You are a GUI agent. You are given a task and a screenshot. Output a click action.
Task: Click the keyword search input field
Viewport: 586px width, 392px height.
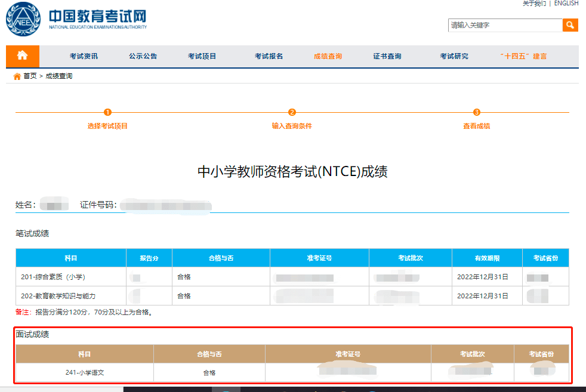(x=504, y=26)
